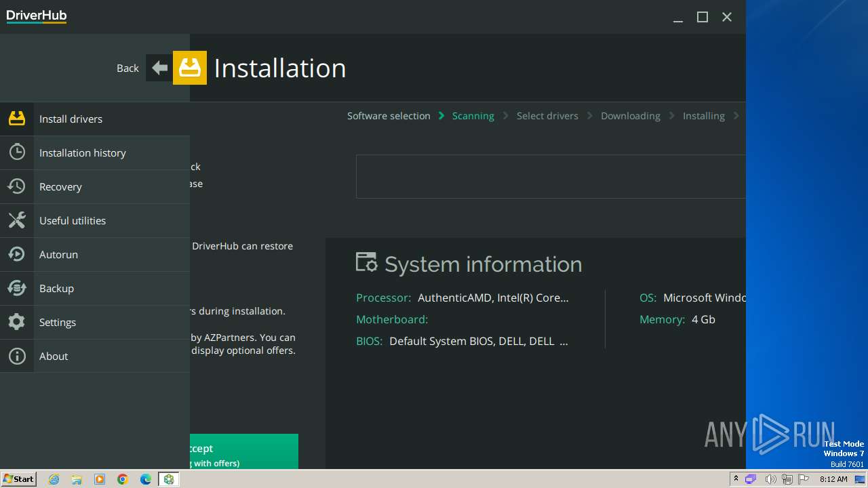Image resolution: width=868 pixels, height=488 pixels.
Task: Open the About menu entry
Action: click(x=95, y=356)
